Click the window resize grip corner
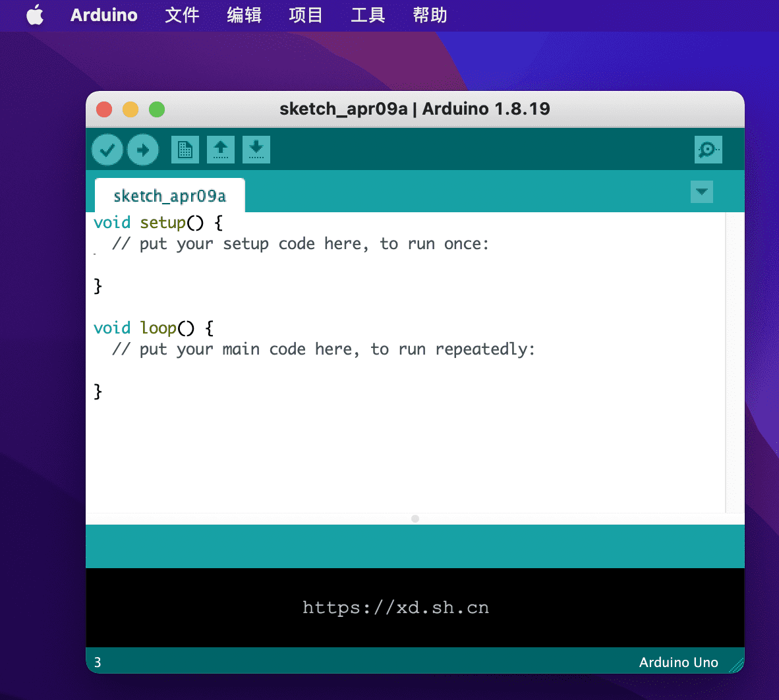The width and height of the screenshot is (779, 700). (x=736, y=665)
